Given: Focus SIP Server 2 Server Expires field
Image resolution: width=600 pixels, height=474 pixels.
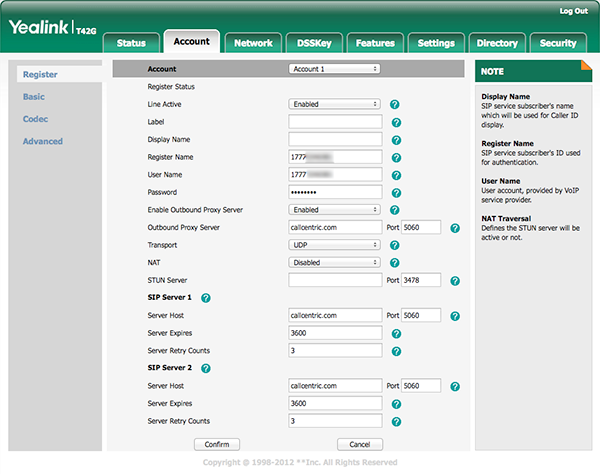Looking at the screenshot, I should pos(335,403).
